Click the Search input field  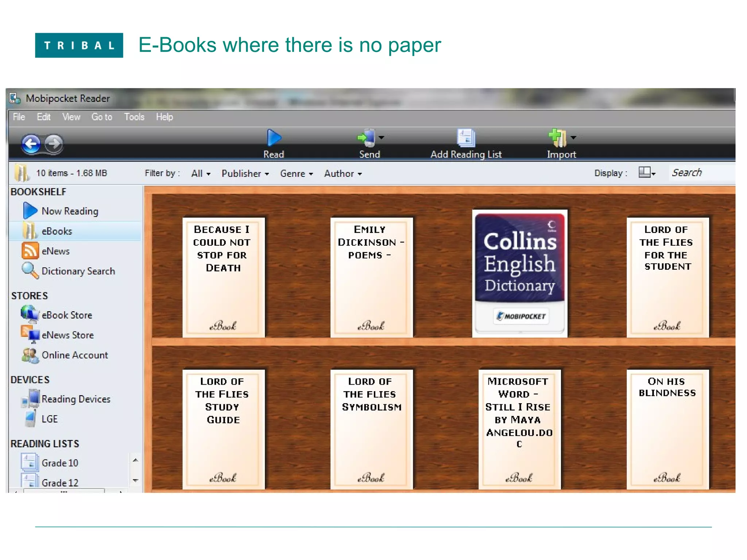click(x=702, y=172)
